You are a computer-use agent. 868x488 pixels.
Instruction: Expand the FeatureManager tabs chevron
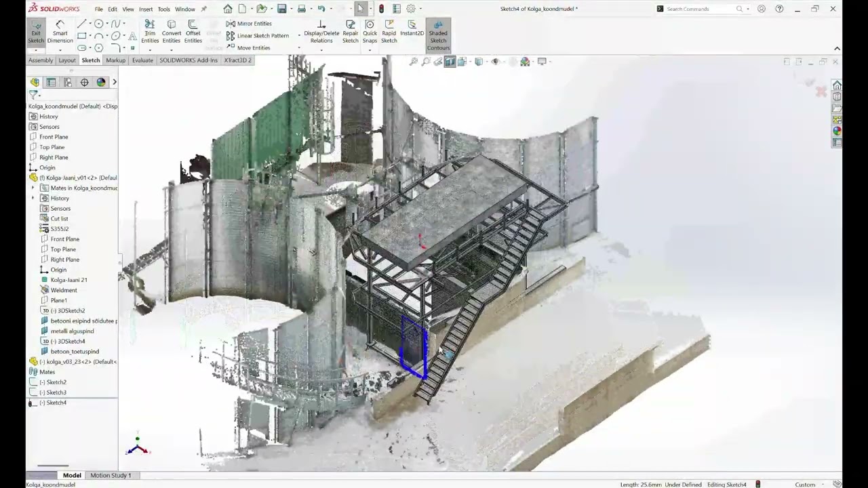pyautogui.click(x=115, y=82)
